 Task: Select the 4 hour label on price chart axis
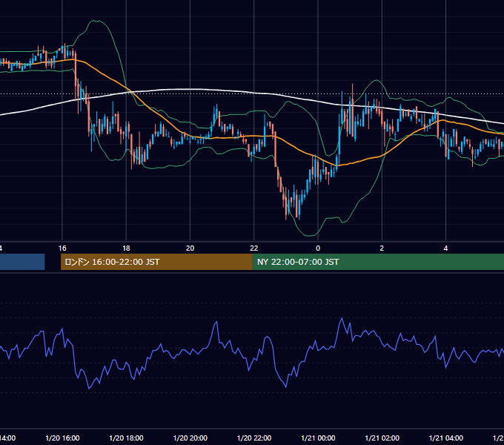click(x=446, y=248)
